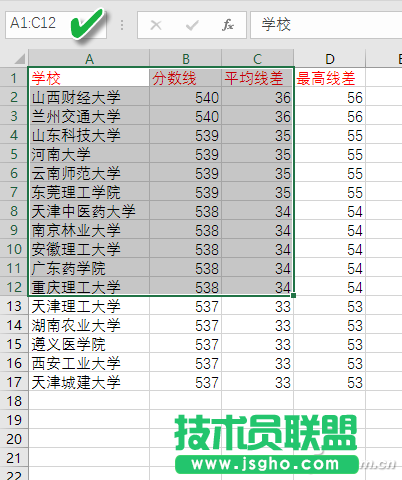Click the selection fill handle at C12
This screenshot has height=480, width=402.
pos(293,295)
